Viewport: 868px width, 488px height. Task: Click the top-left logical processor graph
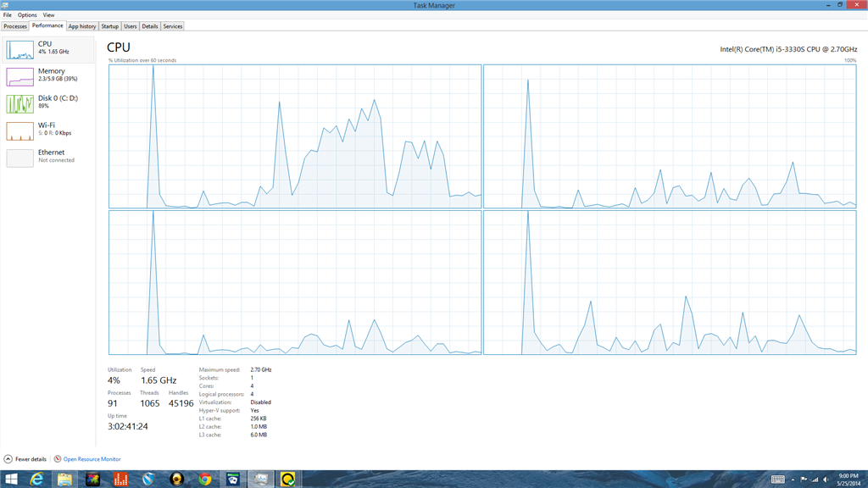click(x=294, y=136)
